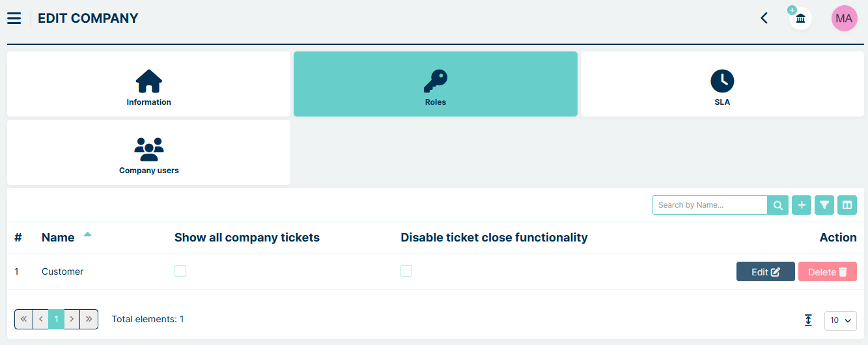Viewport: 868px width, 345px height.
Task: Open the Company users tab
Action: click(x=148, y=153)
